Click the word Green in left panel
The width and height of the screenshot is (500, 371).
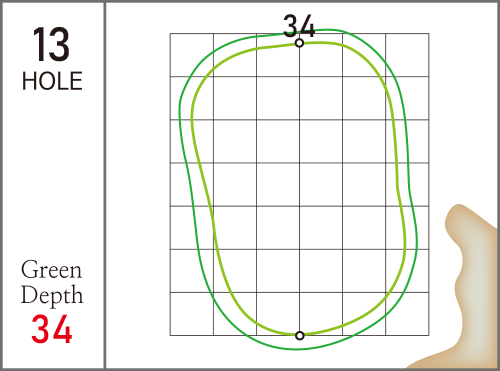pyautogui.click(x=51, y=269)
